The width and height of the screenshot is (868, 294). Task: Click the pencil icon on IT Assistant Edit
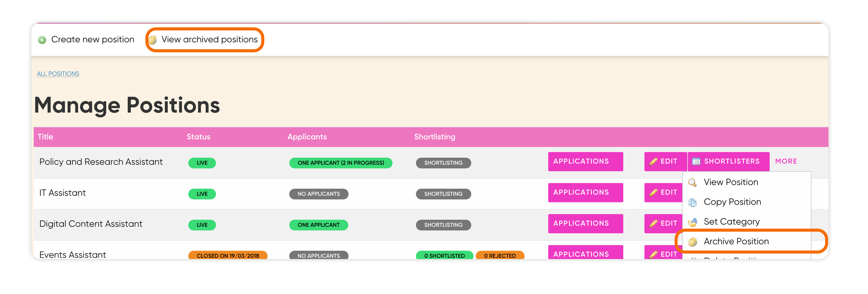pyautogui.click(x=653, y=193)
